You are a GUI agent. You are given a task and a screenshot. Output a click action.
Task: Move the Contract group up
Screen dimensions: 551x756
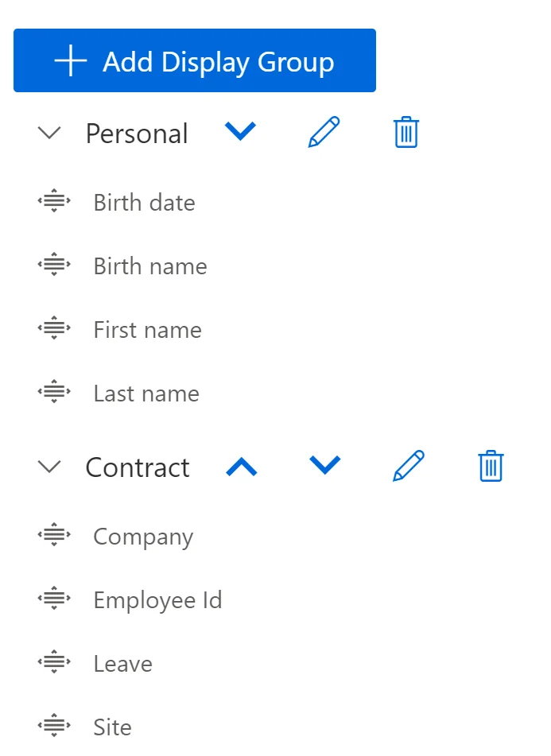(x=242, y=467)
